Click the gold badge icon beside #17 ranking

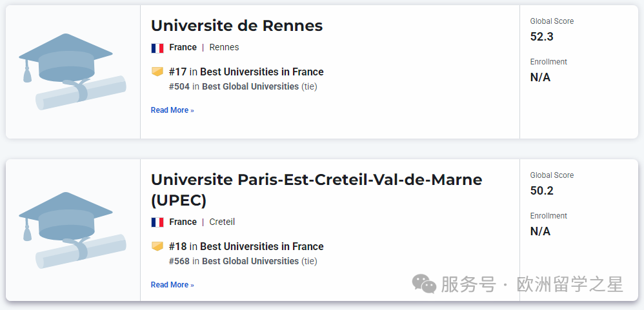157,72
